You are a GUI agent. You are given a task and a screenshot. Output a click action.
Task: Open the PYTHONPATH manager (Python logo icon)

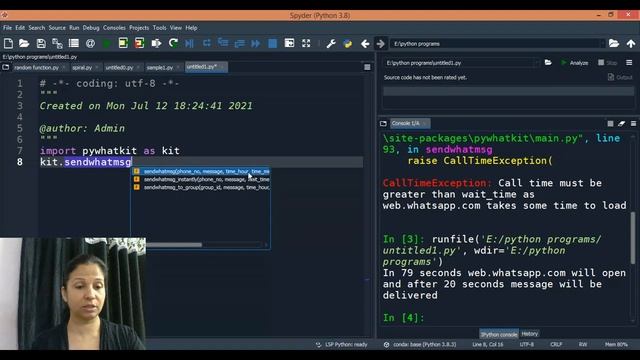coord(348,44)
